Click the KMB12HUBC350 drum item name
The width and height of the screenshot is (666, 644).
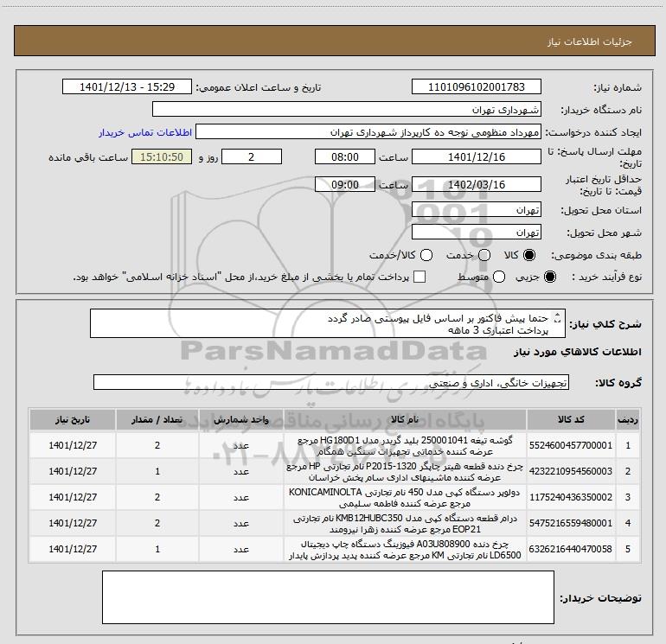tap(405, 524)
